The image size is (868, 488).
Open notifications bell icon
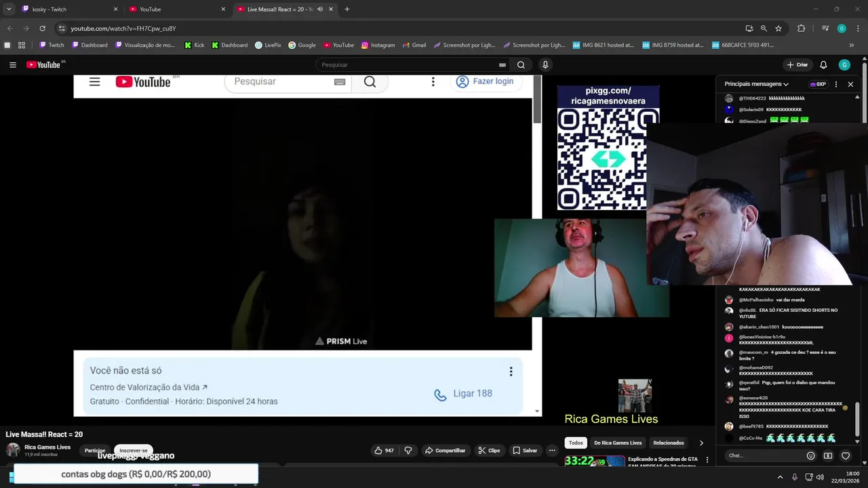coord(823,65)
